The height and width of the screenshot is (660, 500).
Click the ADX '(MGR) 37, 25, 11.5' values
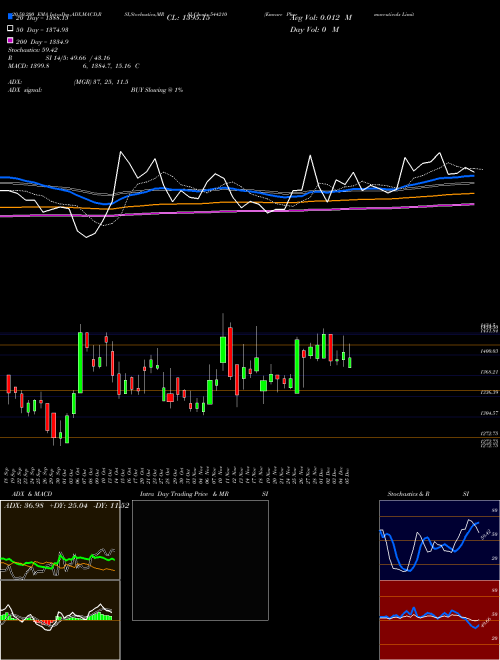coord(101,82)
